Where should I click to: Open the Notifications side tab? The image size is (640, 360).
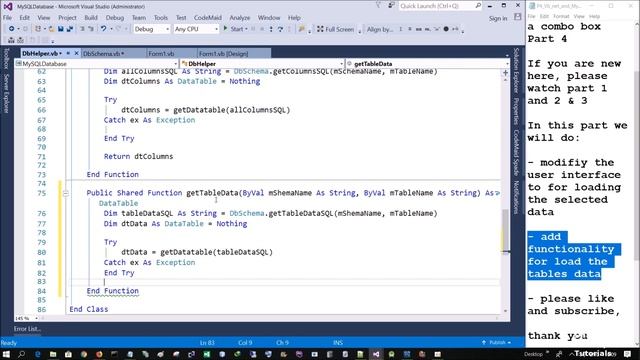(516, 197)
